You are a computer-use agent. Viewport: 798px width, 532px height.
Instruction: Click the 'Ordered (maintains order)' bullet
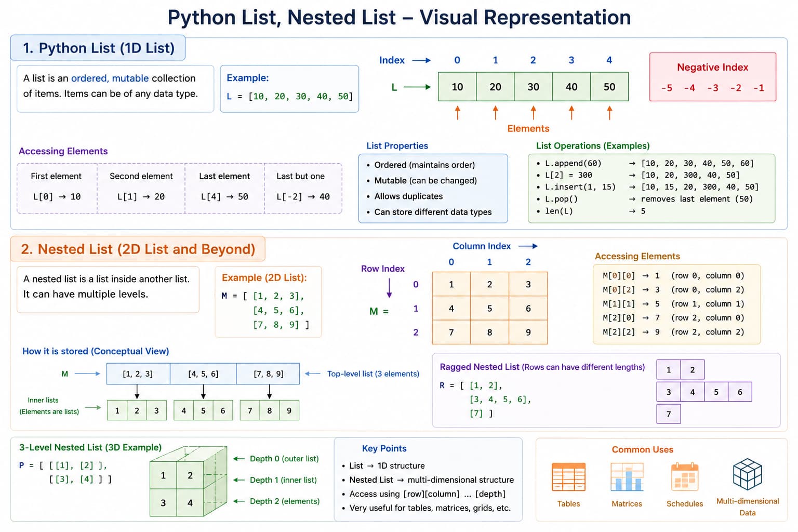(420, 165)
